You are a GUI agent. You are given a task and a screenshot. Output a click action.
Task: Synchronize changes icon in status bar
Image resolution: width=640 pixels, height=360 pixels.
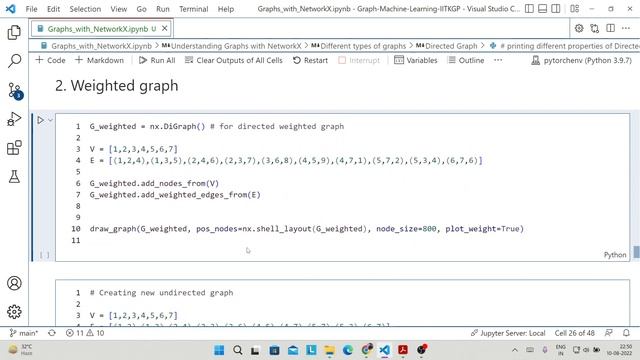pos(52,333)
